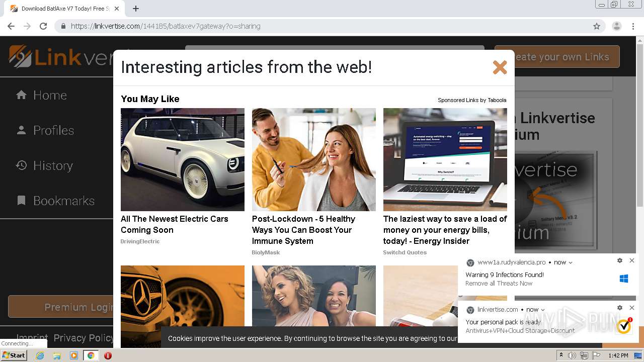Click the site lock icon in address bar
The height and width of the screenshot is (362, 644).
coord(63,26)
